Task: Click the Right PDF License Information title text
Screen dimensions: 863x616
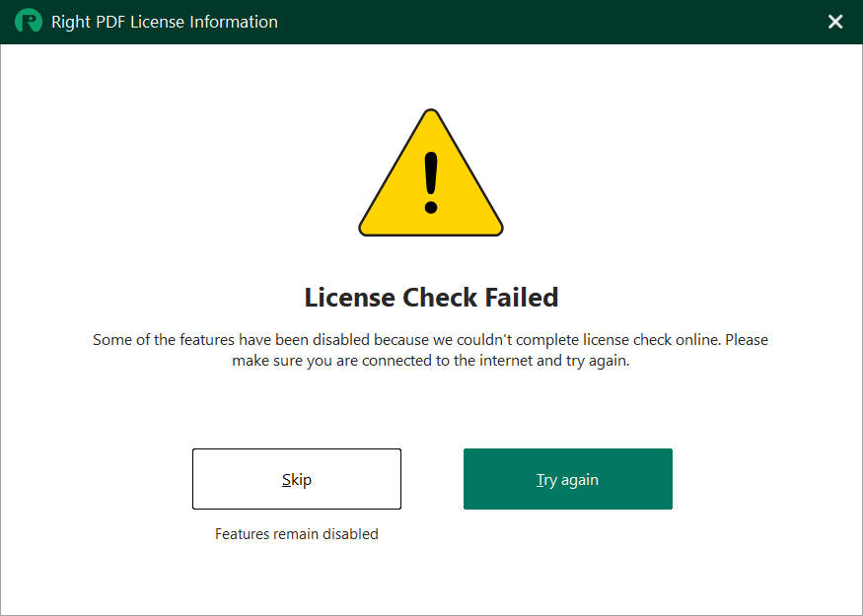Action: tap(165, 22)
